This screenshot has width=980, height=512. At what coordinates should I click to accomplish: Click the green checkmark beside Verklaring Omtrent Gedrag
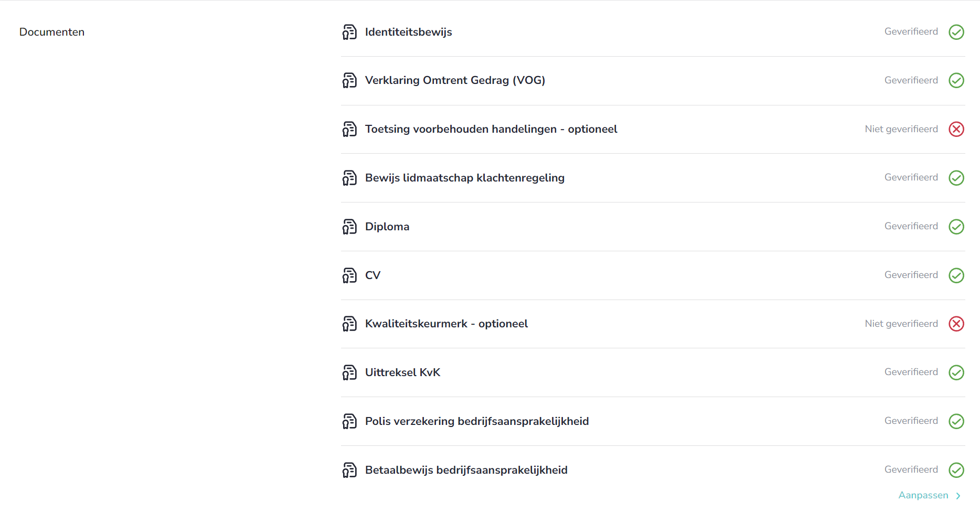coord(956,80)
